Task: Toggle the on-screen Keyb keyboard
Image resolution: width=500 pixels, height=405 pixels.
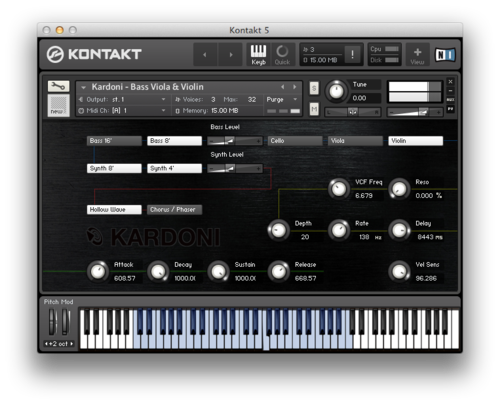Action: 258,54
